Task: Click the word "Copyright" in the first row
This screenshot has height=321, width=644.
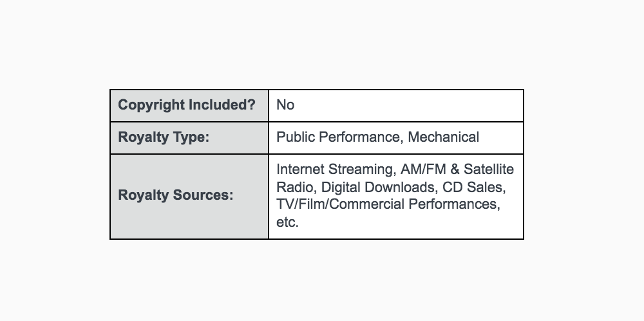Action: click(151, 105)
